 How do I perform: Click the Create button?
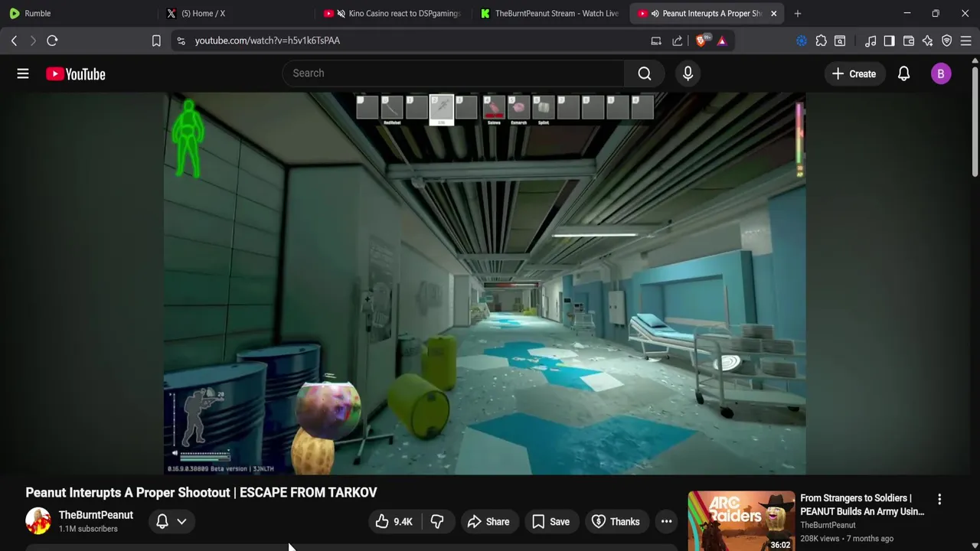(854, 73)
